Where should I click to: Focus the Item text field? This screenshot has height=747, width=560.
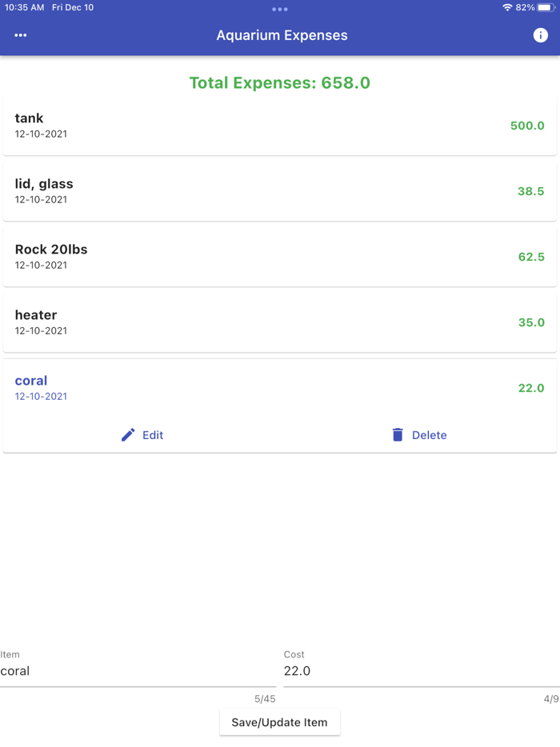click(x=138, y=672)
